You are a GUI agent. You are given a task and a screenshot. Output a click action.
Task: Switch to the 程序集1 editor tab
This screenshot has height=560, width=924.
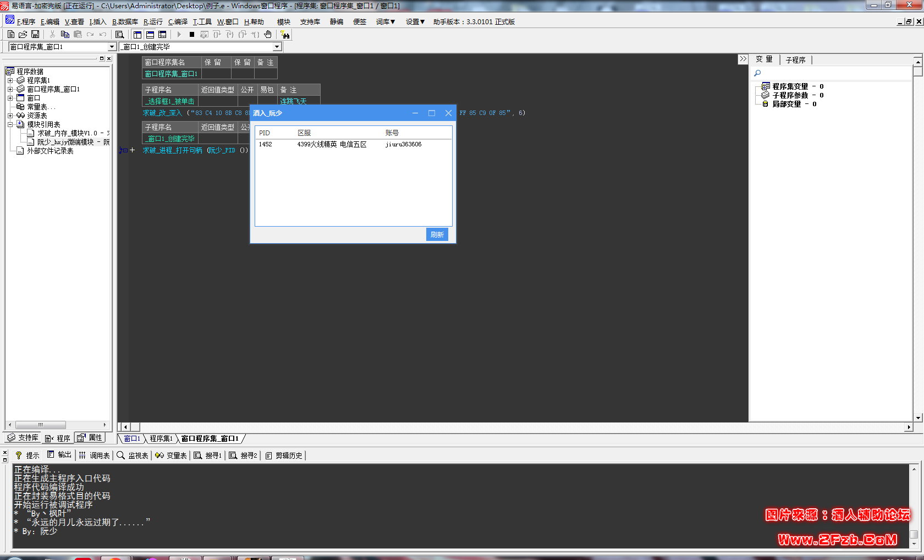(x=161, y=438)
